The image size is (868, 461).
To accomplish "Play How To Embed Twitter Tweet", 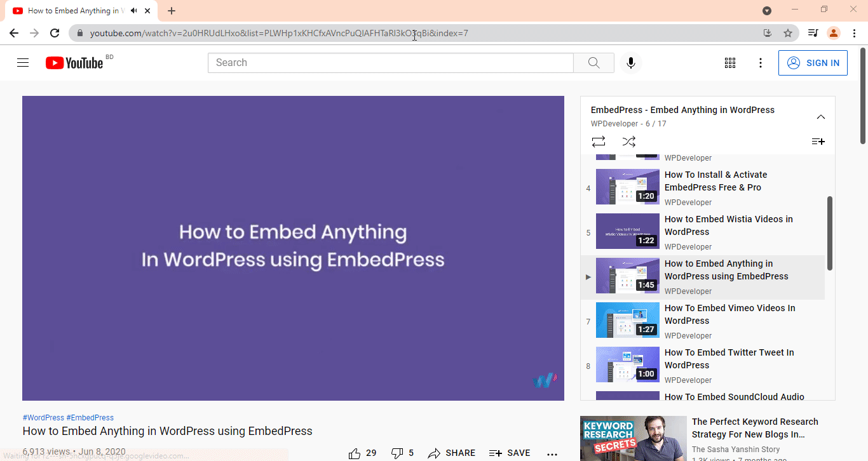I will click(729, 359).
